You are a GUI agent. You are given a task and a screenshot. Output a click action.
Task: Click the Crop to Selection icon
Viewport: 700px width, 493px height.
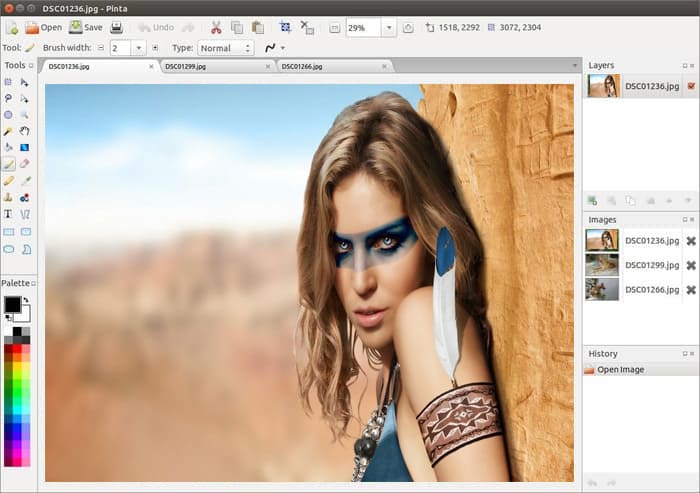click(x=285, y=27)
